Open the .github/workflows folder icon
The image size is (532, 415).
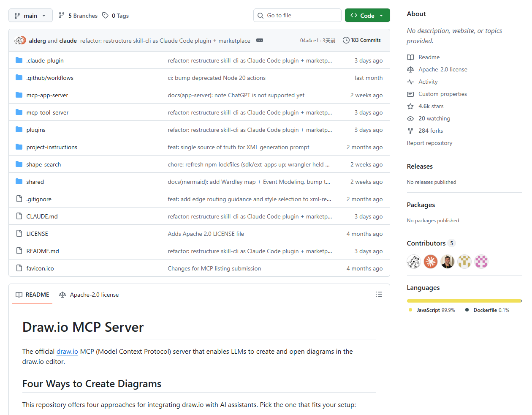point(19,78)
